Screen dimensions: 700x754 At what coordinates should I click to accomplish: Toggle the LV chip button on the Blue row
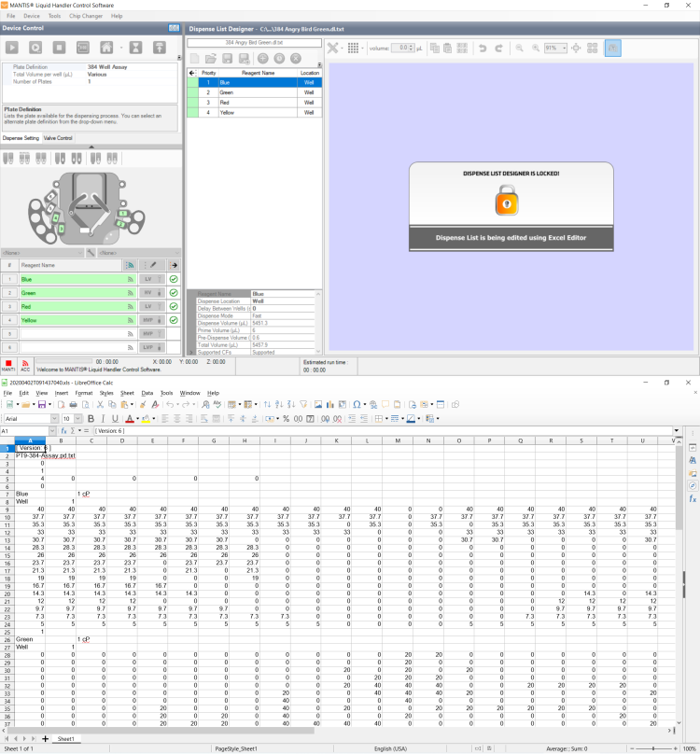coord(152,279)
